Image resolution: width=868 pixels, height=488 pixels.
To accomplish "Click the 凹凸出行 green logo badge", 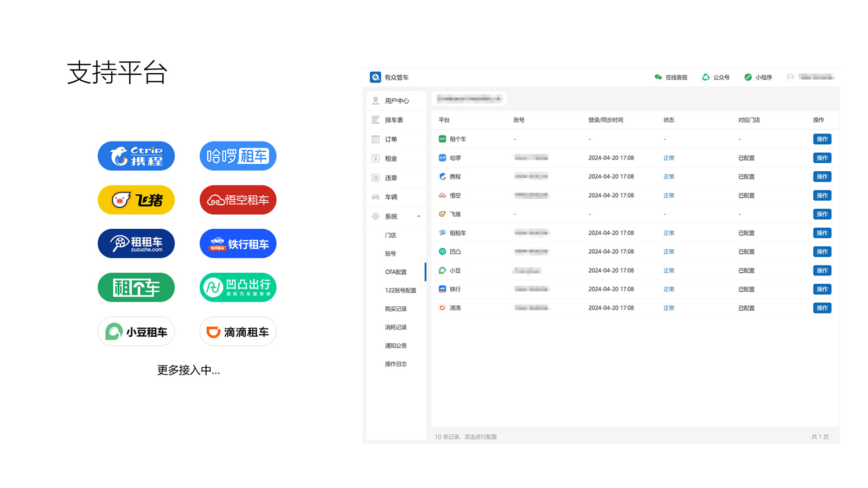I will tap(238, 287).
